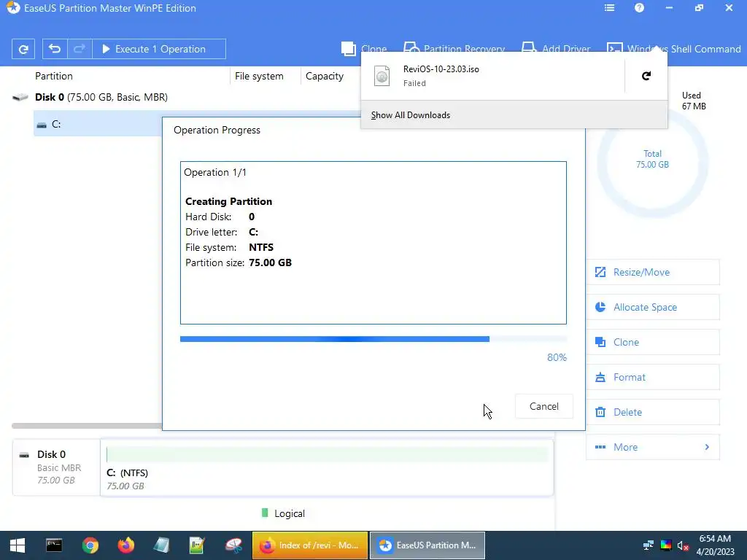This screenshot has width=747, height=560.
Task: Open Partition Recovery from toolbar
Action: (x=454, y=49)
